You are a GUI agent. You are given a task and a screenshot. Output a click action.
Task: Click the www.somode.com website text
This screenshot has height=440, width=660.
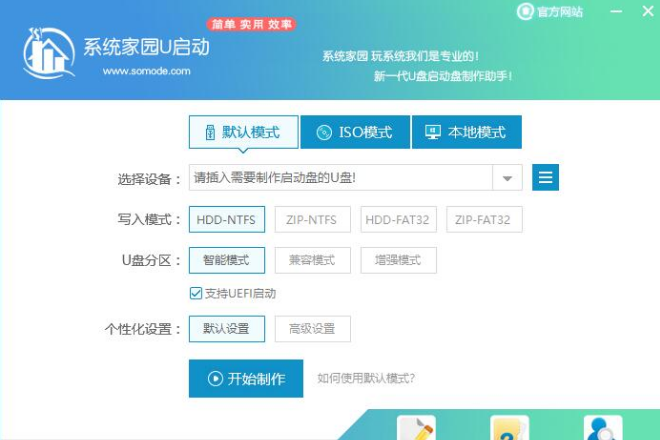point(146,71)
